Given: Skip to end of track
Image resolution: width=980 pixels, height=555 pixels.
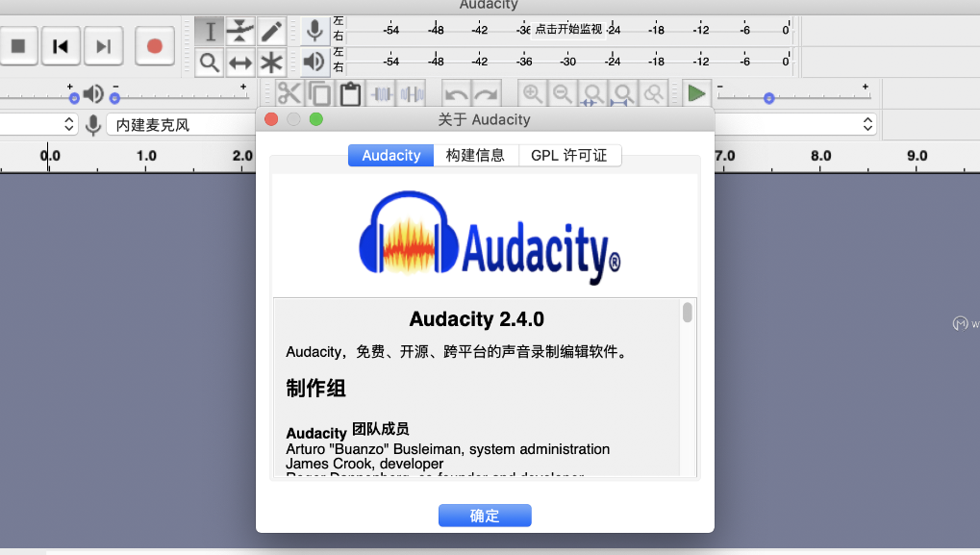Looking at the screenshot, I should (104, 46).
